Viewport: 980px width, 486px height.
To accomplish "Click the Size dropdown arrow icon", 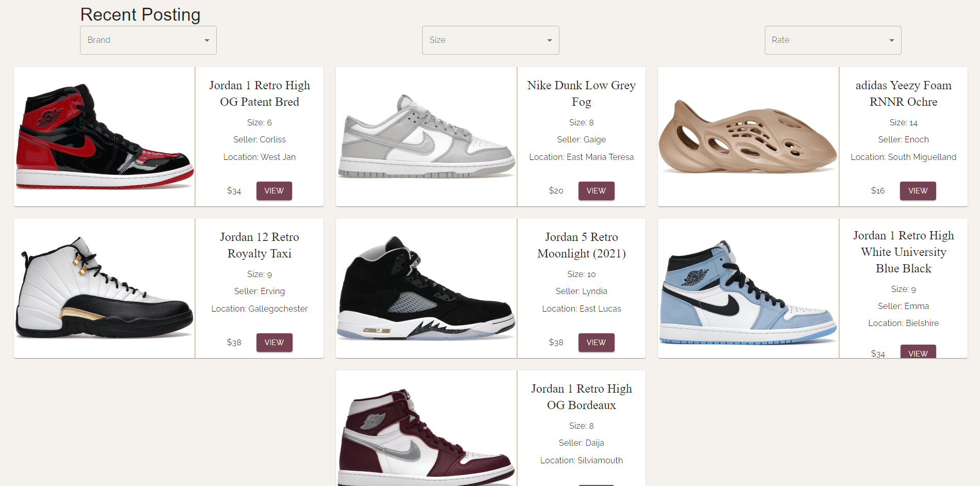I will coord(550,40).
